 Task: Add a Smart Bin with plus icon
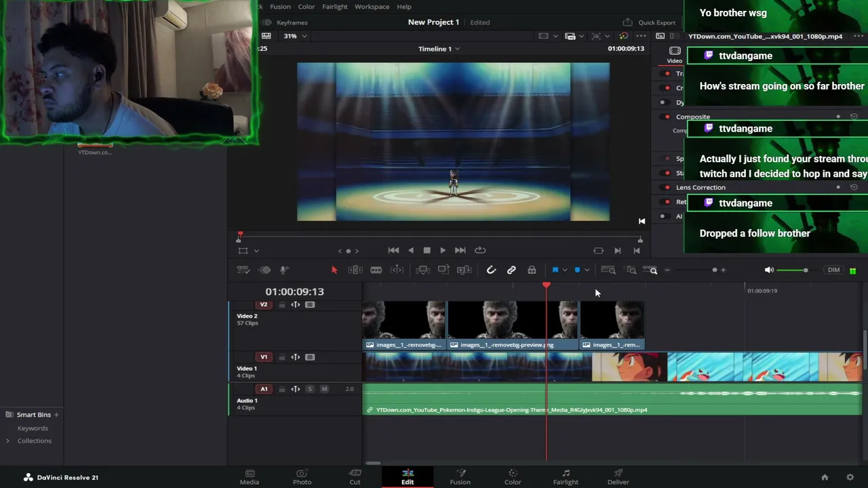56,415
